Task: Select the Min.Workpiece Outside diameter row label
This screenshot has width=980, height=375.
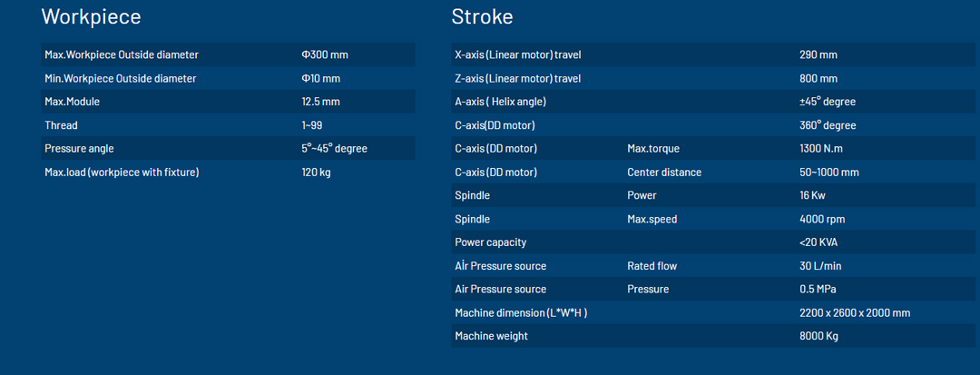Action: 121,78
